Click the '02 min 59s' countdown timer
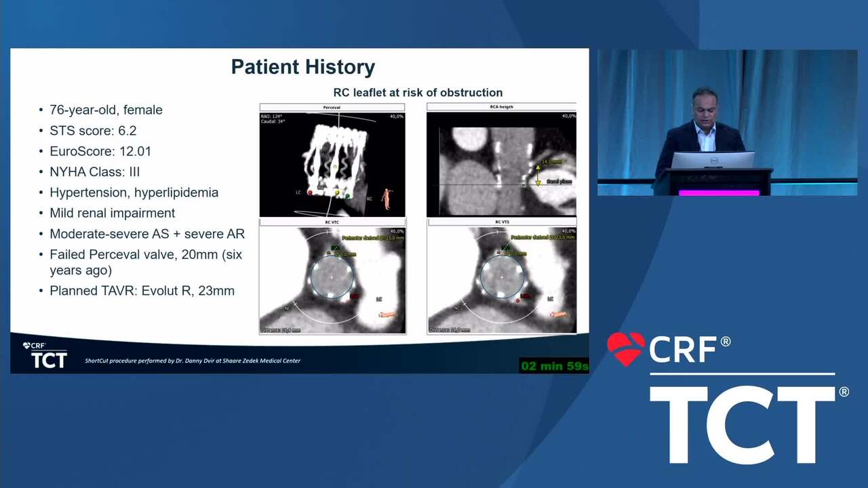 click(x=554, y=366)
